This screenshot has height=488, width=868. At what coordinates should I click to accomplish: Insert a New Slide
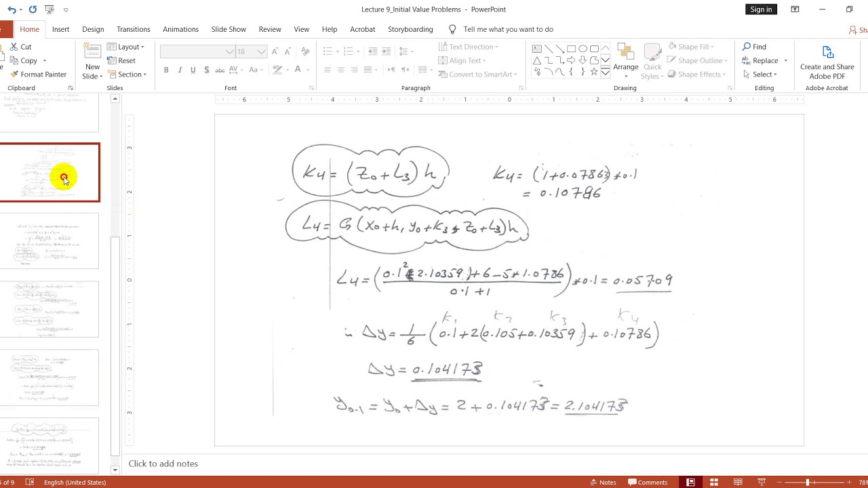click(x=92, y=61)
